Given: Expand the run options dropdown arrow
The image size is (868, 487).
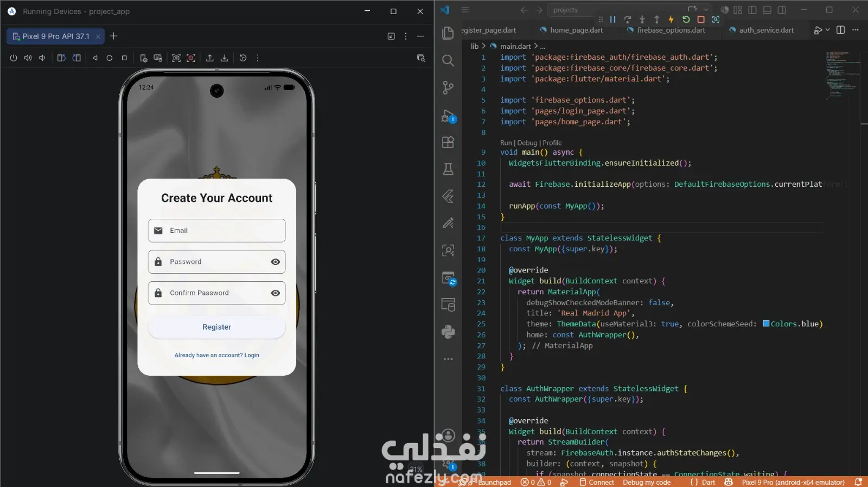Looking at the screenshot, I should coord(828,30).
